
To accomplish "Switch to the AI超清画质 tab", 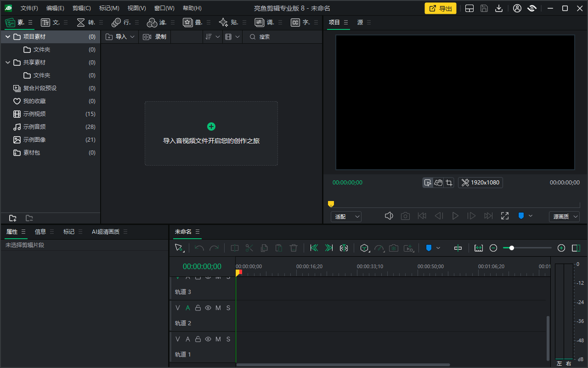I will click(x=106, y=231).
